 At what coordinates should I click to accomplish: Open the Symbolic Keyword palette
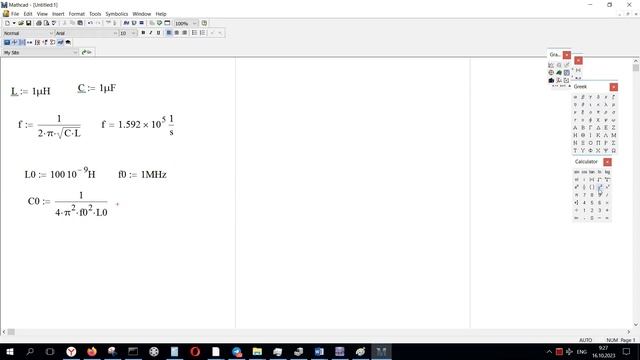pos(68,42)
